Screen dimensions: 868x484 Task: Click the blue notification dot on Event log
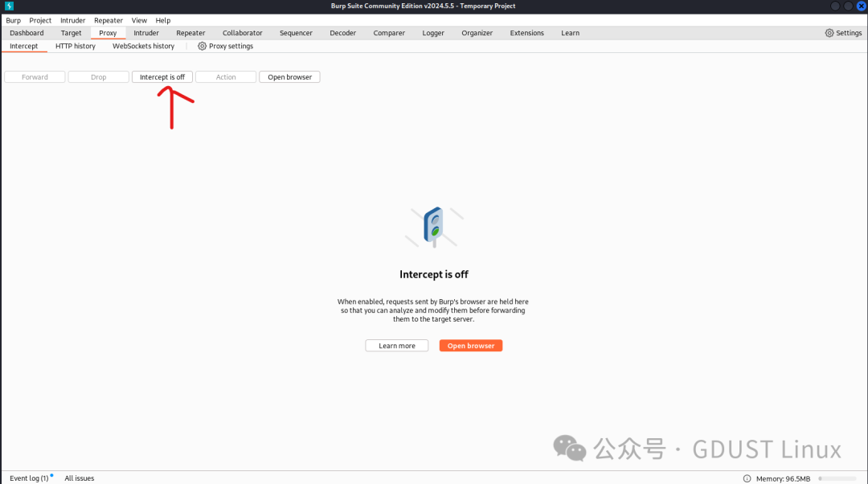coord(53,474)
